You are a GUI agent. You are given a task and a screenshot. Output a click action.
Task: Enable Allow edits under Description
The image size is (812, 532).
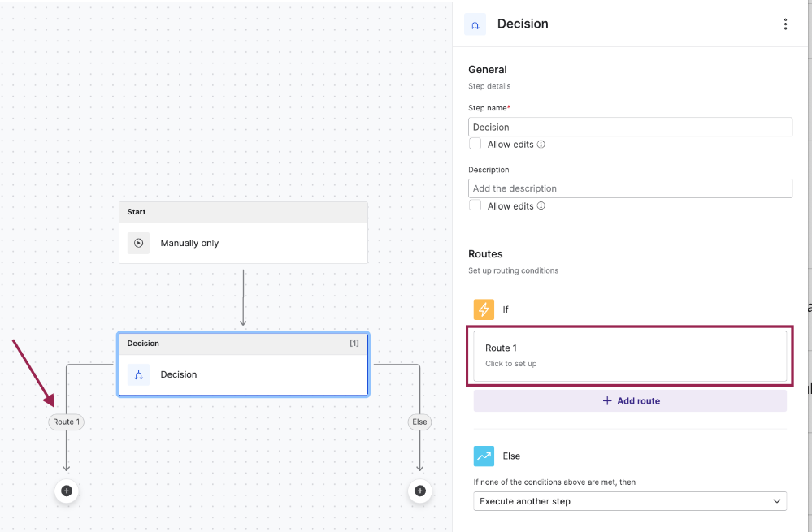click(475, 205)
